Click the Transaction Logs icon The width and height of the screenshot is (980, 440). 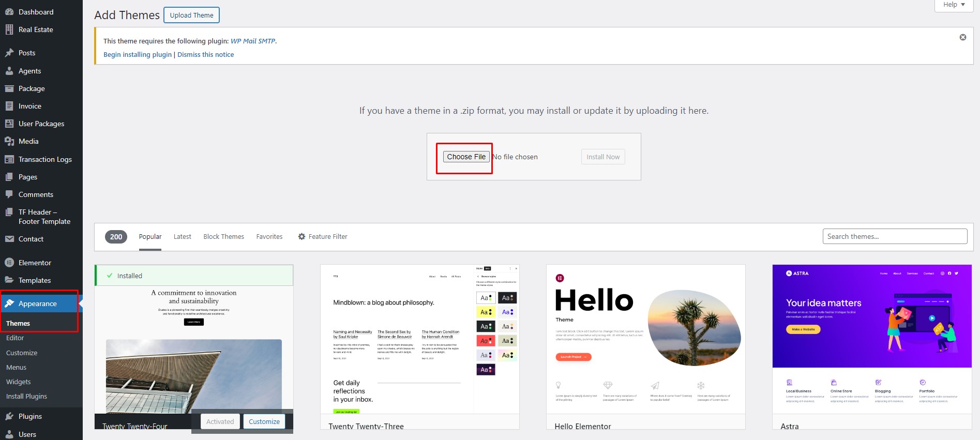(9, 159)
